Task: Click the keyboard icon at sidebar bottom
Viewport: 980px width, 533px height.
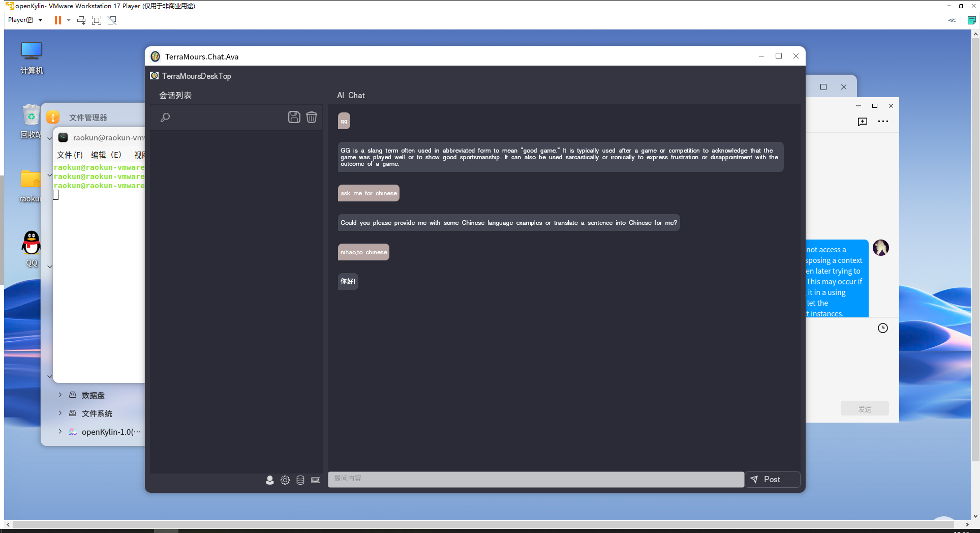Action: pos(316,480)
